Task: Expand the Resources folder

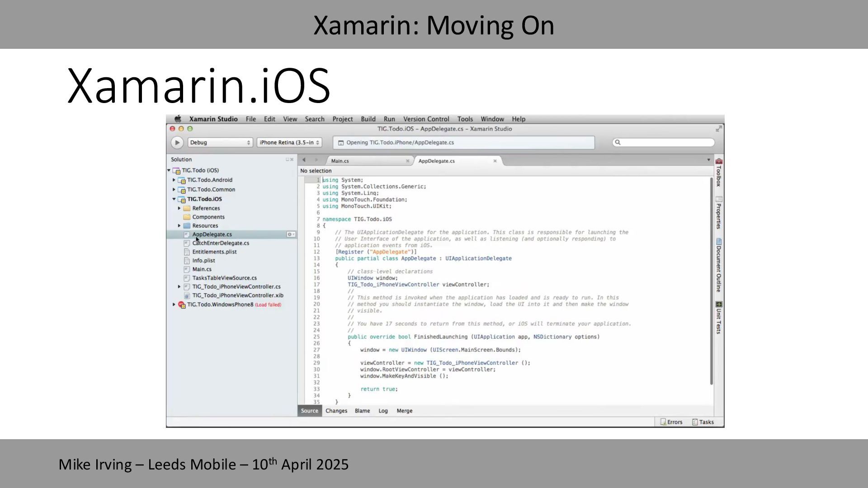Action: tap(179, 225)
